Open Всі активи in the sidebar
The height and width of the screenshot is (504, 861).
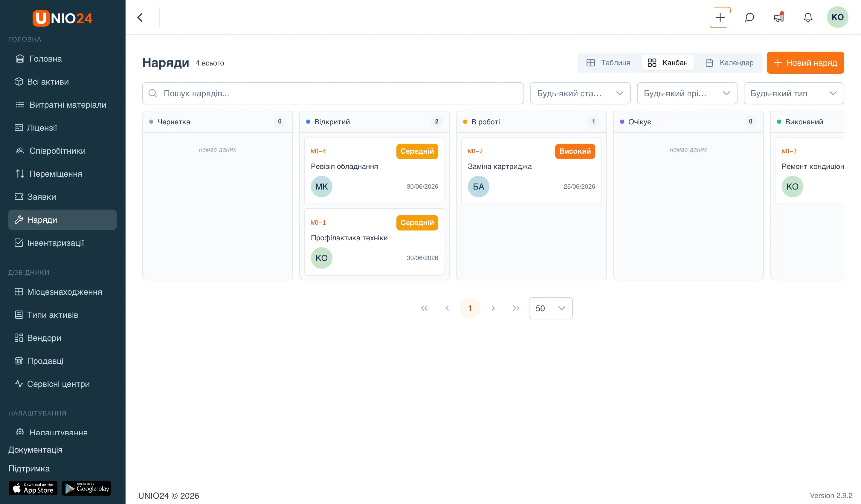62,82
